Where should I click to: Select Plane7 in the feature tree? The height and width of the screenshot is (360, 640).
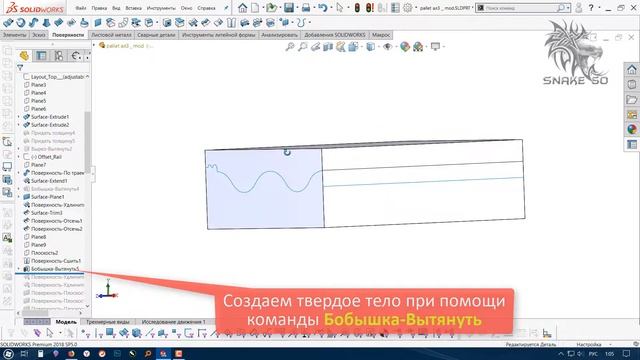pos(38,165)
